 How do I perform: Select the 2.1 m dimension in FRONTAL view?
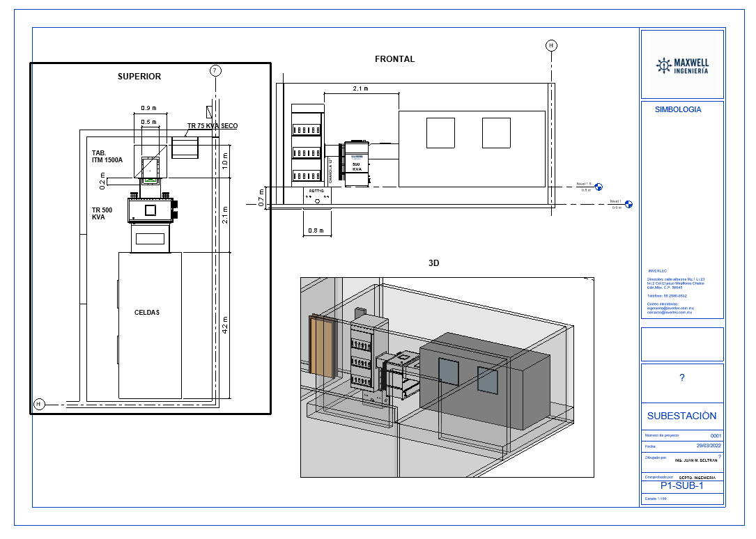tap(361, 88)
